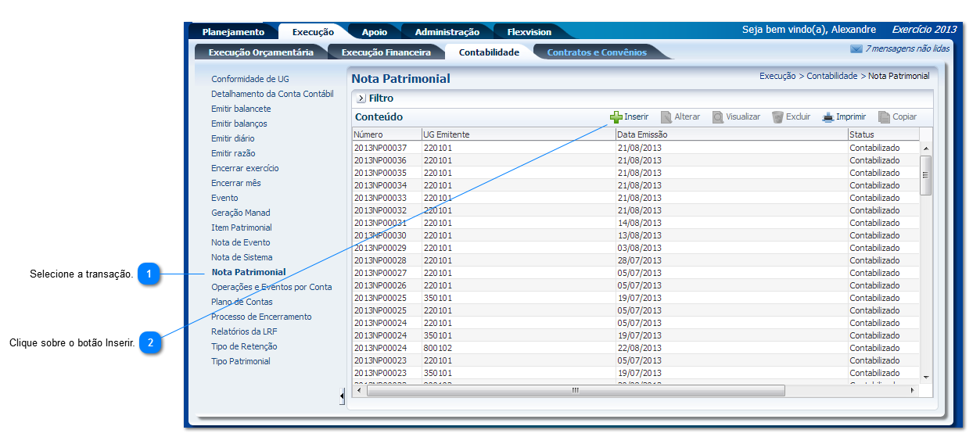Open the Execução Financeira subtab
Screen dimensions: 980x437
point(386,52)
